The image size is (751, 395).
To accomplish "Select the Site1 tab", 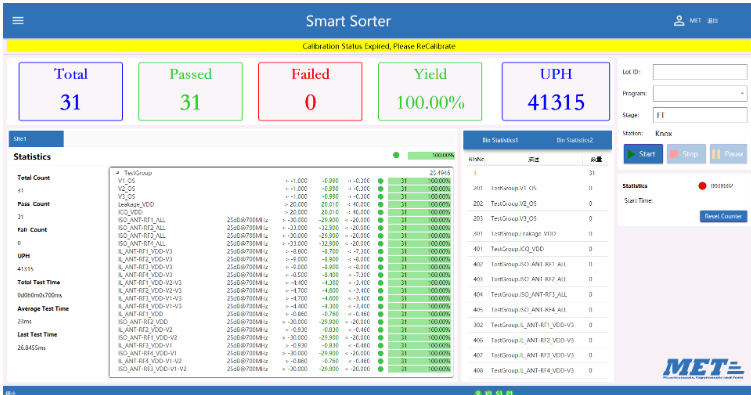I will [36, 139].
